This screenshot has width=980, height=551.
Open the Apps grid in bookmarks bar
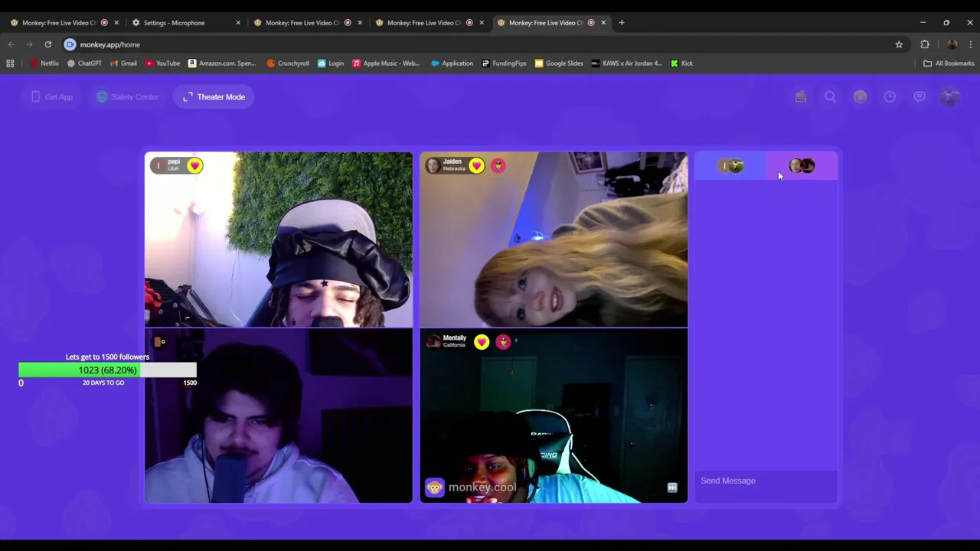(x=10, y=64)
